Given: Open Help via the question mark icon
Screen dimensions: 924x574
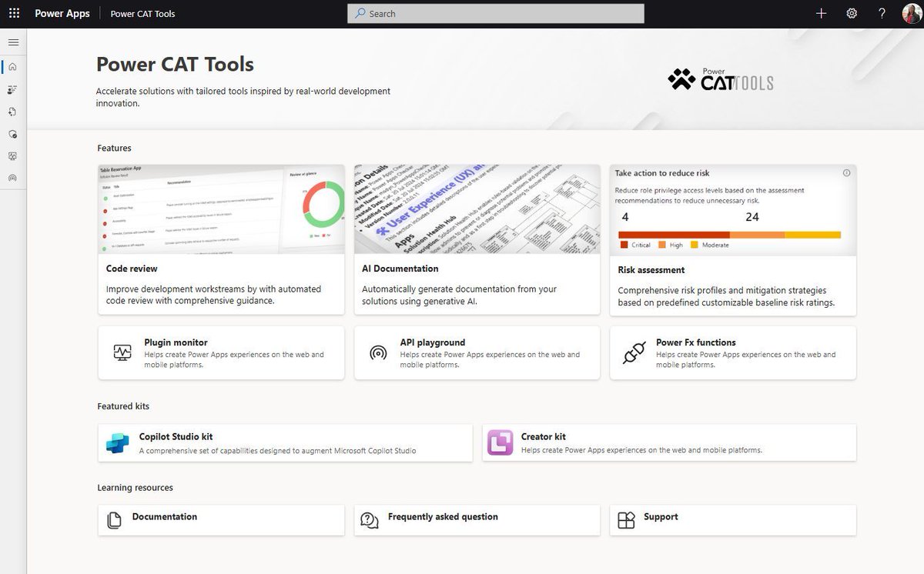Looking at the screenshot, I should 882,13.
